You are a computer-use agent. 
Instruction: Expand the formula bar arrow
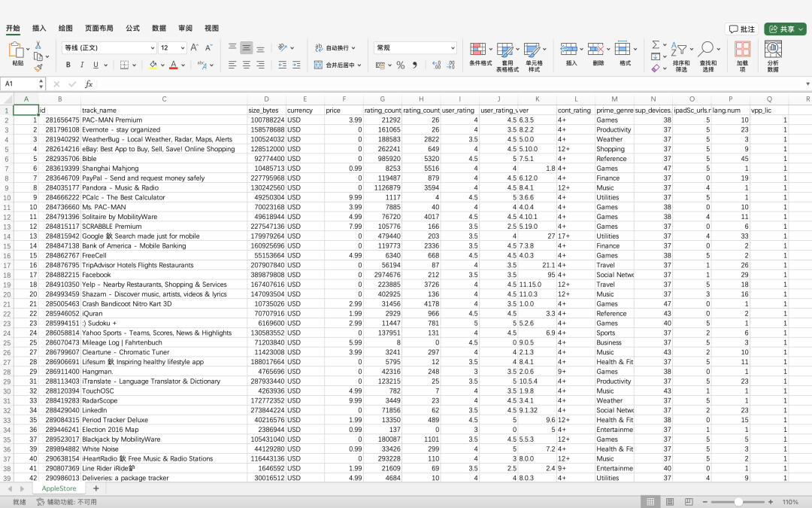(x=807, y=84)
